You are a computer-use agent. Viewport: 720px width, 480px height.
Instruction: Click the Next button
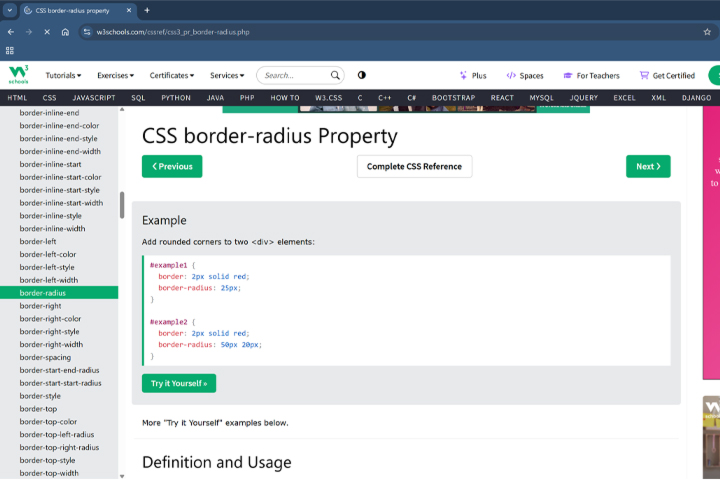(648, 166)
